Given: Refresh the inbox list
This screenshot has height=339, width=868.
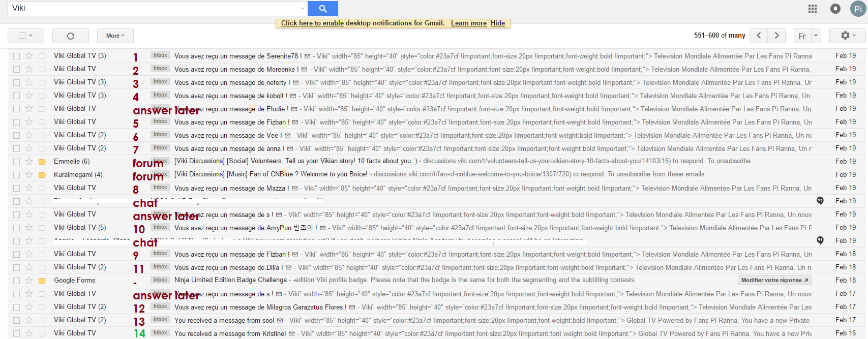Looking at the screenshot, I should point(71,36).
